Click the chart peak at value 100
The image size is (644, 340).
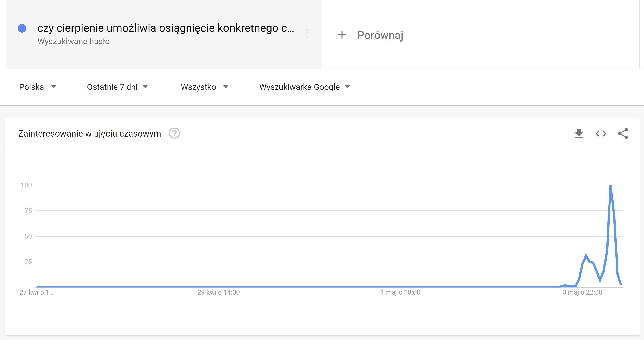[x=610, y=186]
